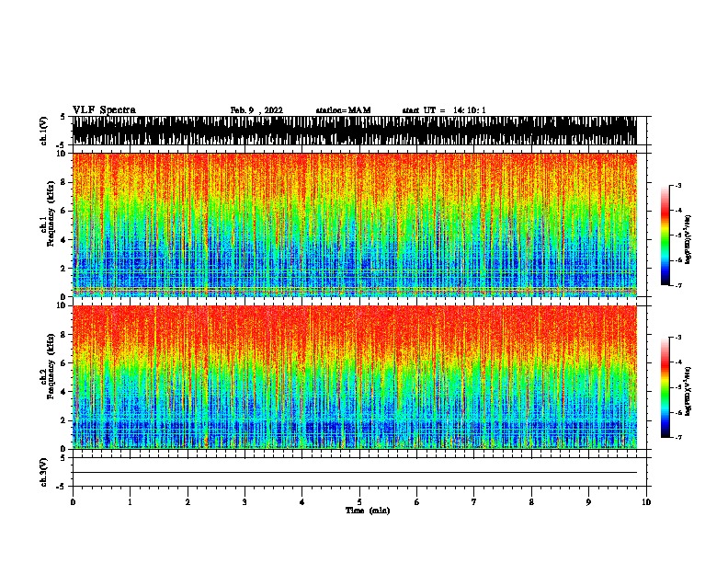Screen dimensions: 728x563
Task: Click the "-7" label on ch.2 colorbar
Action: tap(677, 438)
